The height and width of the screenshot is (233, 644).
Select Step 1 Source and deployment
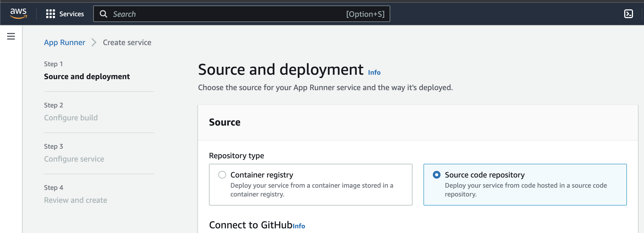click(x=87, y=76)
